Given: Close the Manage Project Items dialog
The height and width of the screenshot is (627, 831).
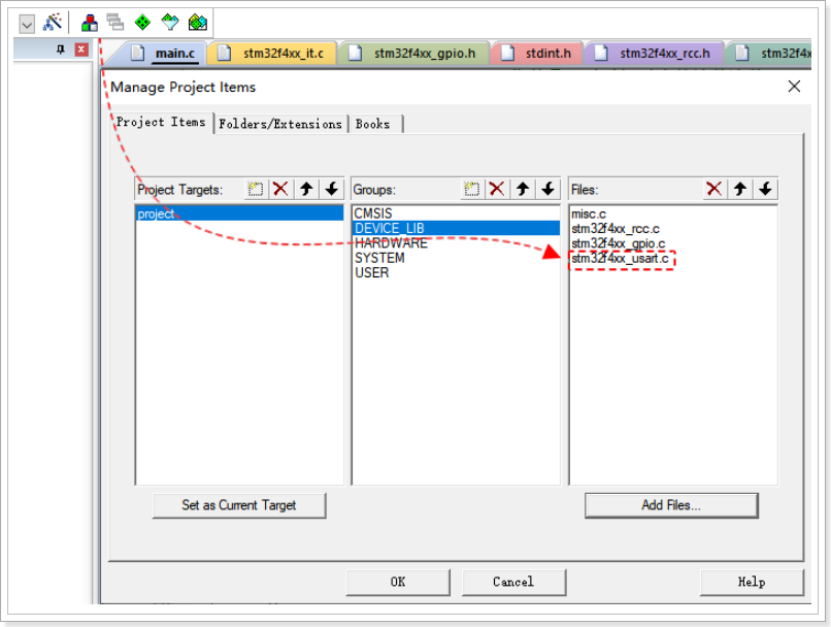Looking at the screenshot, I should coord(794,86).
